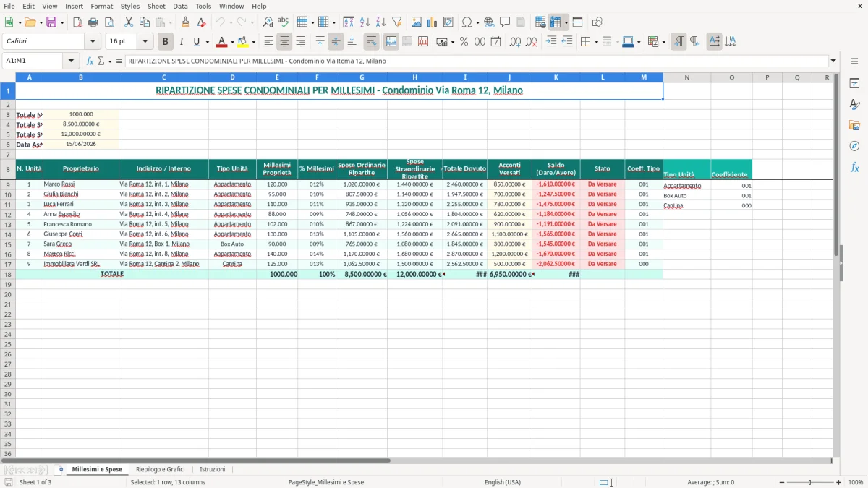Sort ascending A to Z
Viewport: 868px width, 488px height.
pyautogui.click(x=365, y=22)
